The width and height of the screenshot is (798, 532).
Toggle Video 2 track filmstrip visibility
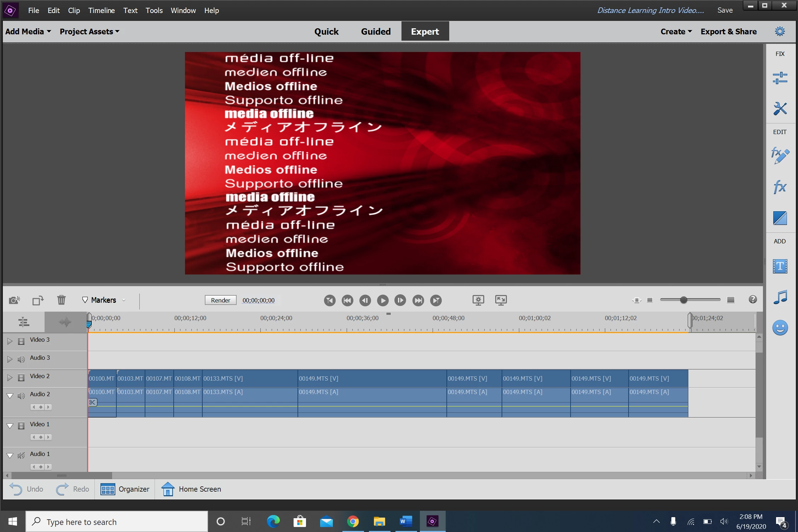pos(21,377)
